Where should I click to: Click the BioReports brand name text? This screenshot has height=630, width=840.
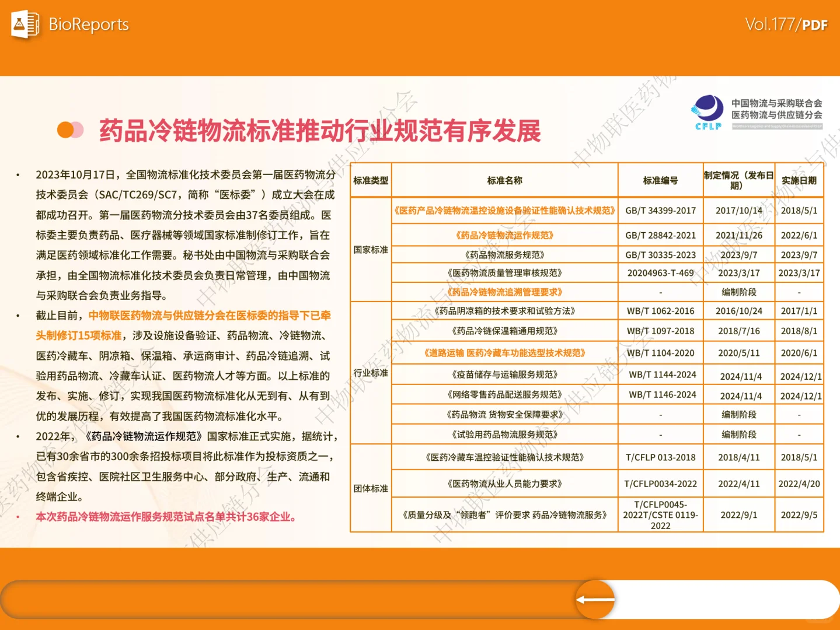(x=89, y=24)
